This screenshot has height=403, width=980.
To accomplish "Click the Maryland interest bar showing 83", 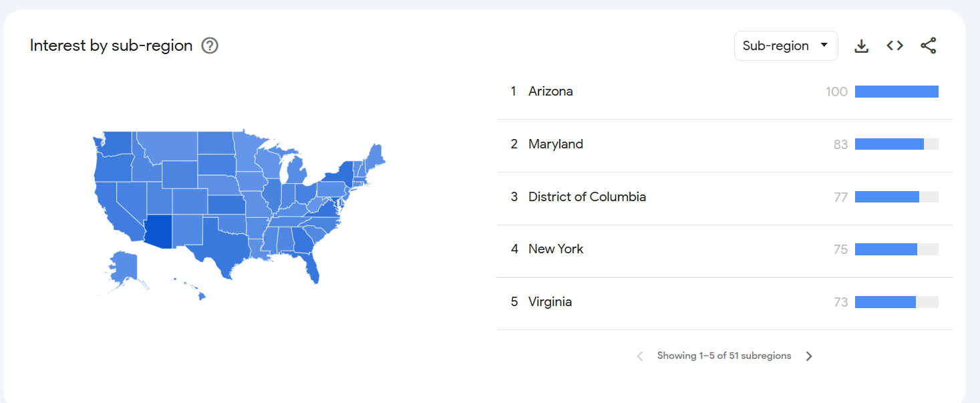I will point(889,144).
